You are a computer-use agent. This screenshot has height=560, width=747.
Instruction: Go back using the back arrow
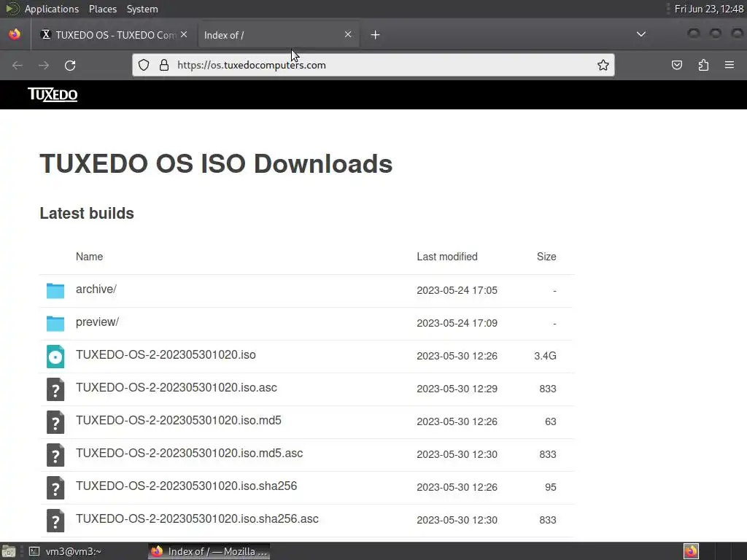[18, 65]
